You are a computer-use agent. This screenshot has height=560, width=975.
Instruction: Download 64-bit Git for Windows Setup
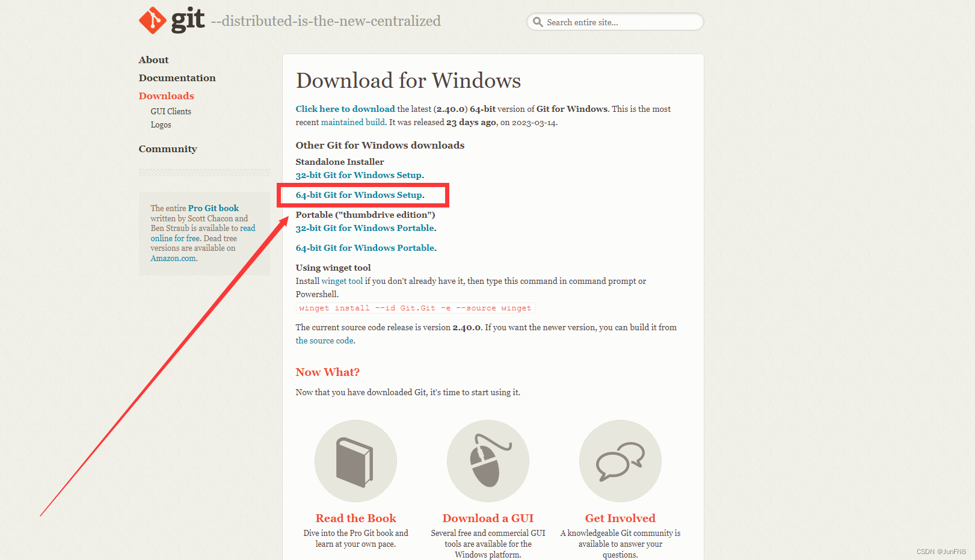[359, 195]
